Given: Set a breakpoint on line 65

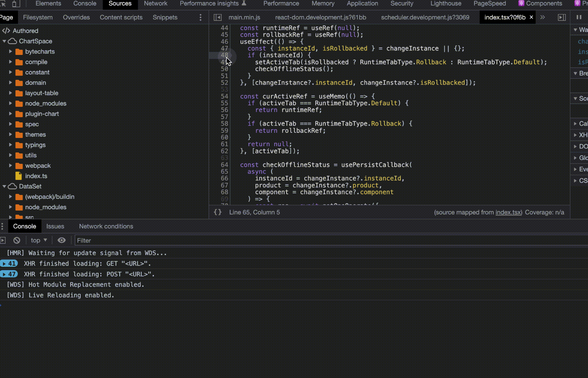Looking at the screenshot, I should pos(224,172).
